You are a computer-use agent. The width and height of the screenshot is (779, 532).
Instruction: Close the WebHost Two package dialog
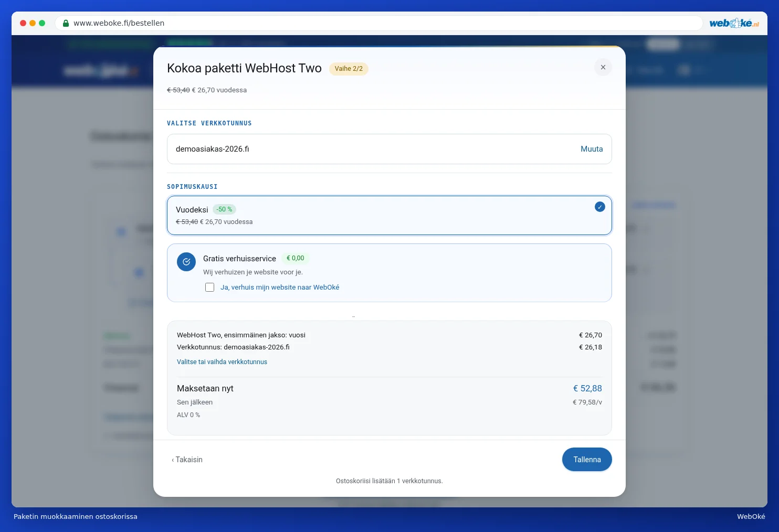pyautogui.click(x=603, y=67)
